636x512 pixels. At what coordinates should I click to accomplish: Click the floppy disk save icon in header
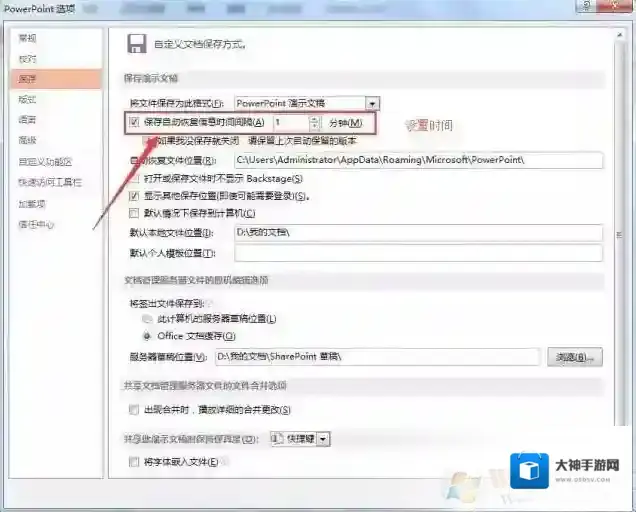[137, 44]
